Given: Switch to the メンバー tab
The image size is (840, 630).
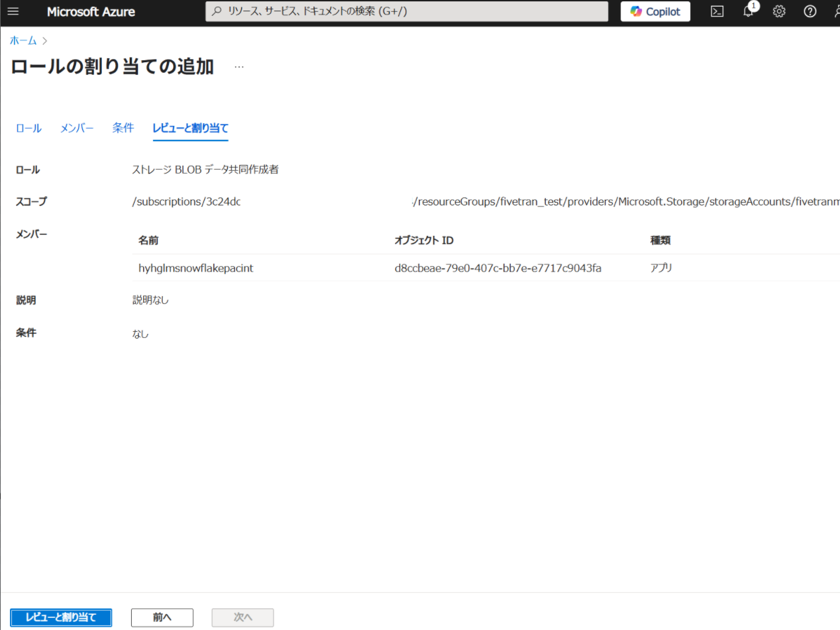Looking at the screenshot, I should point(77,129).
